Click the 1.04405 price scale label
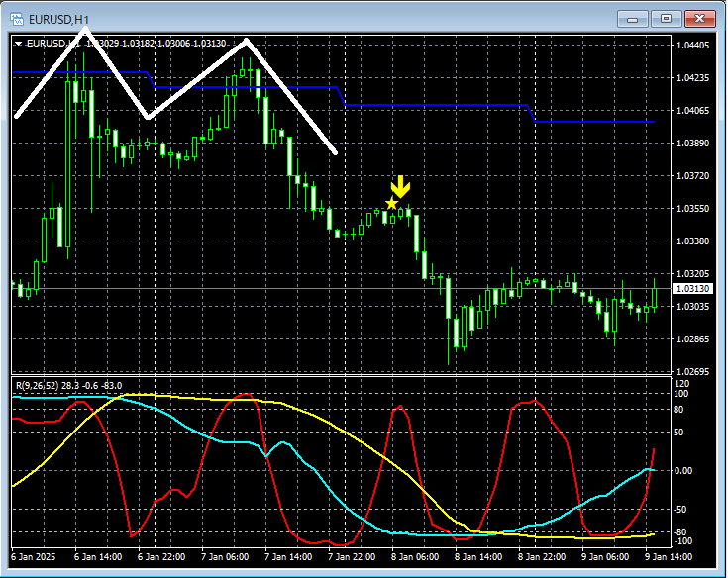 tap(692, 45)
